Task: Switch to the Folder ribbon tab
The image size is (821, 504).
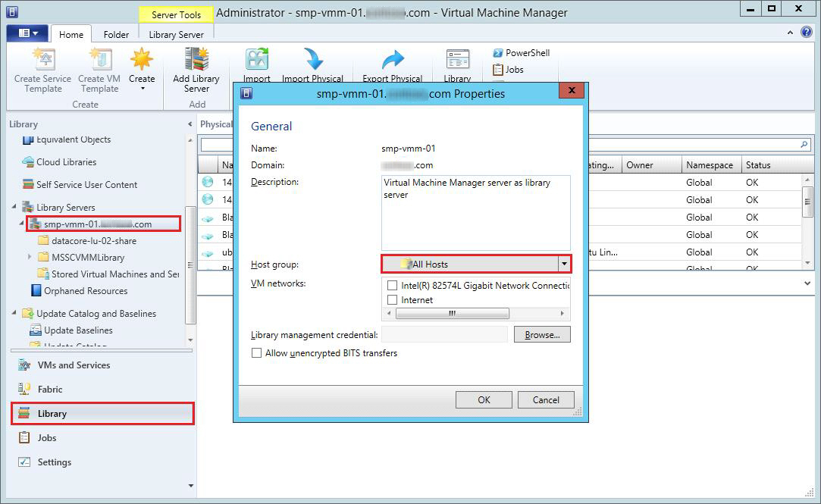Action: point(116,34)
